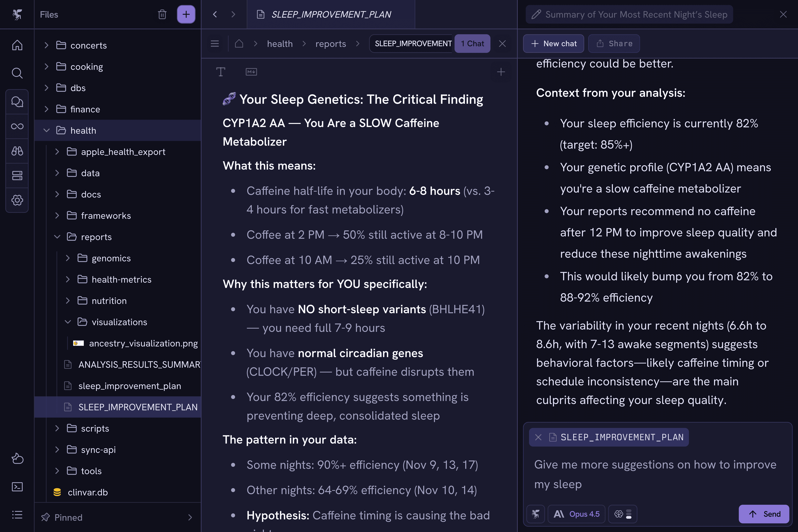The height and width of the screenshot is (532, 798).
Task: Expand the Pinned section
Action: (190, 517)
